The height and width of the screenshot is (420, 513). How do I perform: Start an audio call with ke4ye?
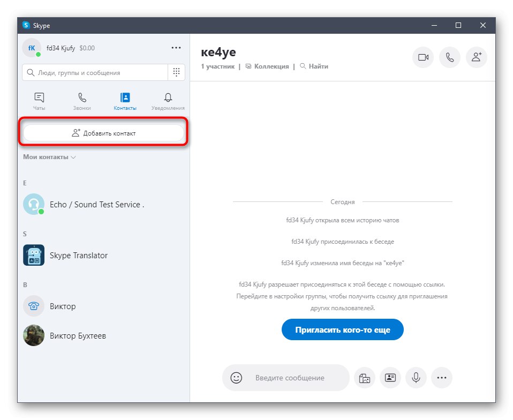tap(450, 57)
